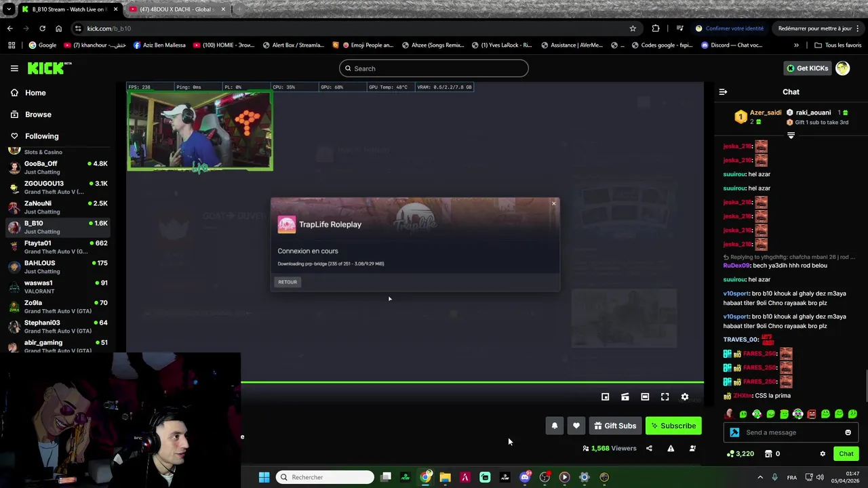Open the clip creation icon
The image size is (868, 488).
(x=625, y=397)
